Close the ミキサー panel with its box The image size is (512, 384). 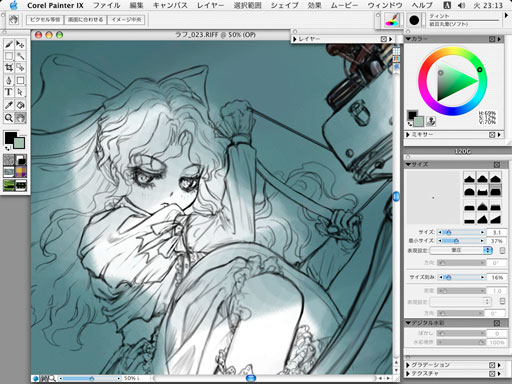click(x=492, y=135)
